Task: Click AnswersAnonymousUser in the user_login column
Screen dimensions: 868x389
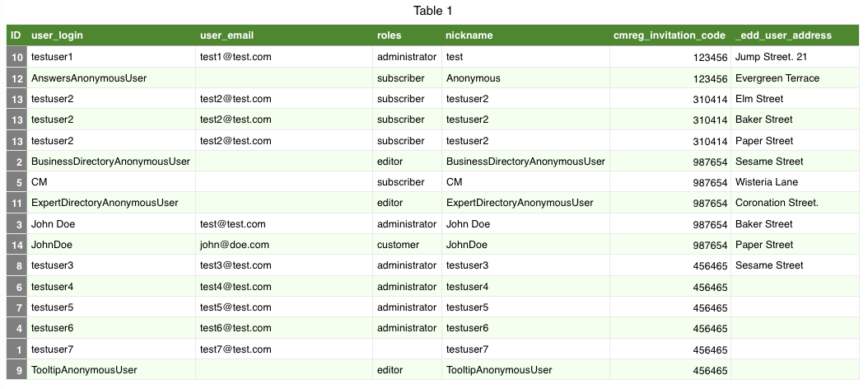Action: pyautogui.click(x=89, y=78)
